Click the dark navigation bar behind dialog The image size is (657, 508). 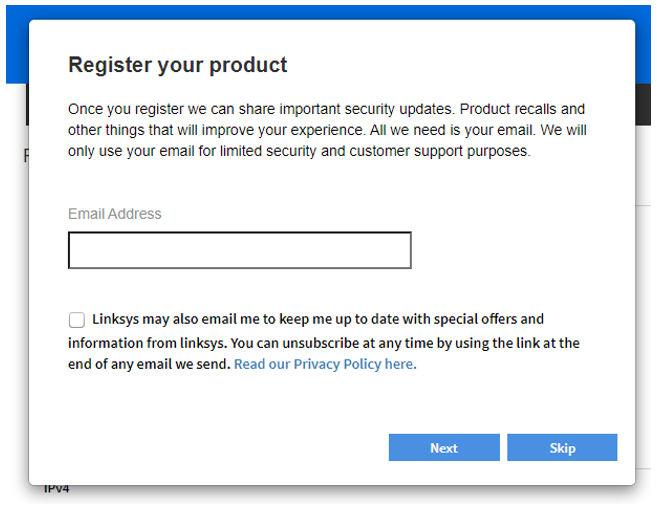(x=643, y=104)
